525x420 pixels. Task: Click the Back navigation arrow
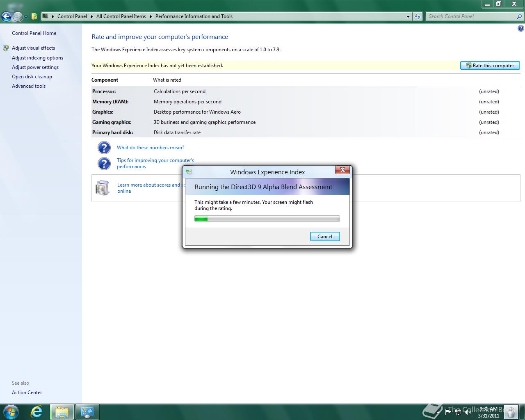tap(6, 16)
